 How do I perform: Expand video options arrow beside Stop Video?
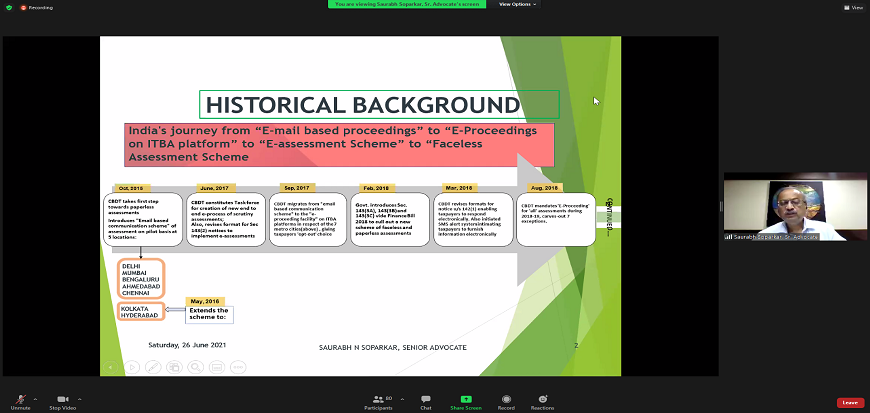pos(81,397)
